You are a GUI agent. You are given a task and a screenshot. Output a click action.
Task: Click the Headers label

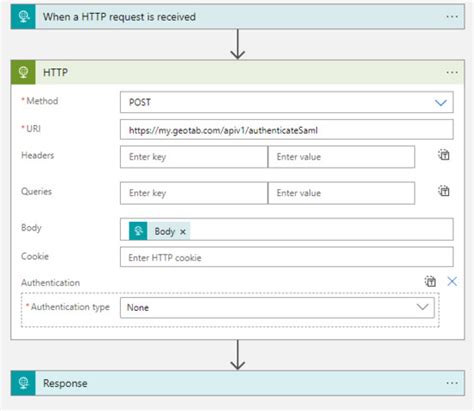click(37, 155)
